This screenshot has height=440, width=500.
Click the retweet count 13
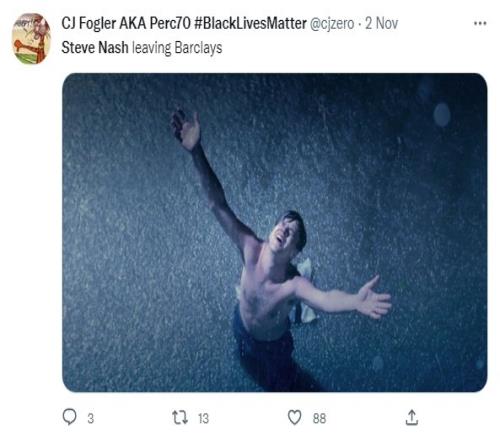tap(203, 418)
